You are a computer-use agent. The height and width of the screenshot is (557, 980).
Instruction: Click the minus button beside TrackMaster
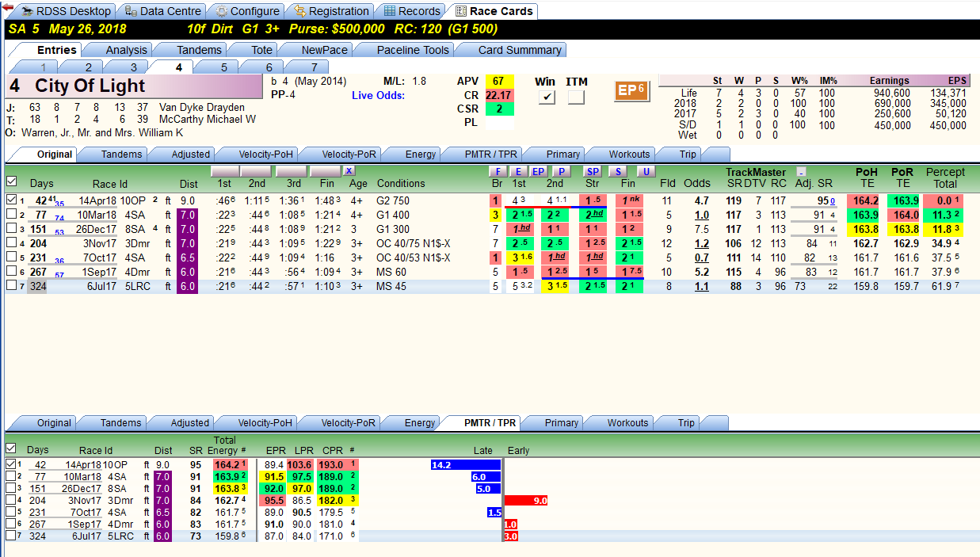[802, 172]
